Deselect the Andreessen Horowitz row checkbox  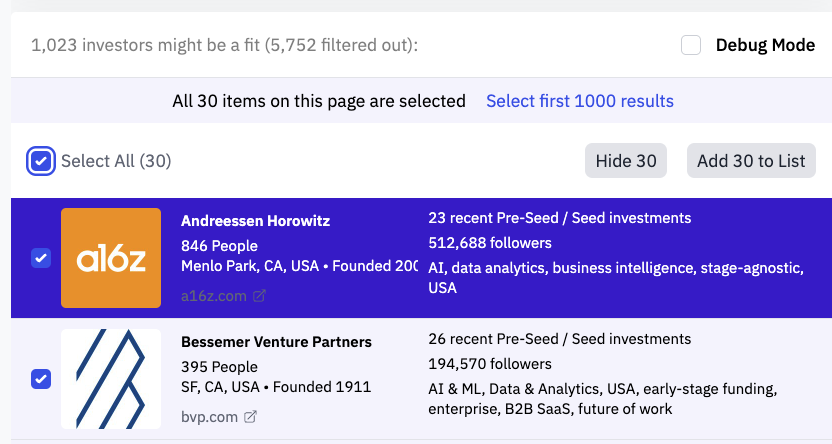41,258
